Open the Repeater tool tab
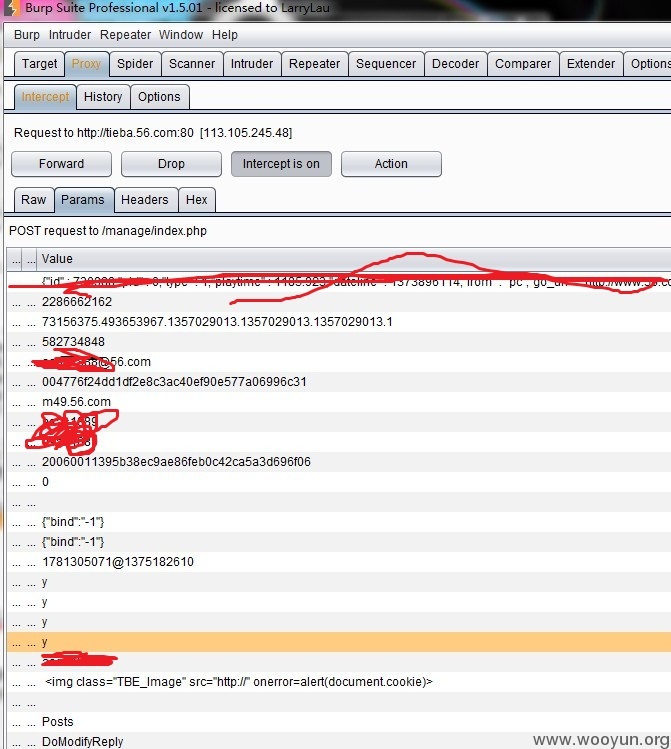The width and height of the screenshot is (671, 749). 315,64
